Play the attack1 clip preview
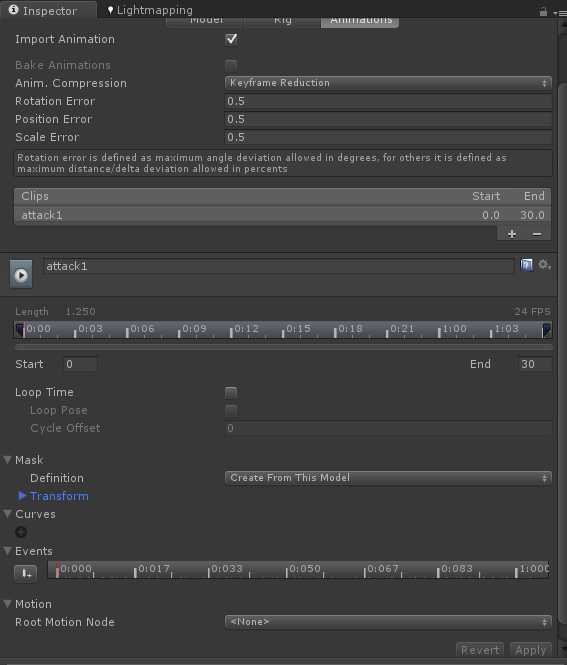This screenshot has height=665, width=567. pos(21,275)
